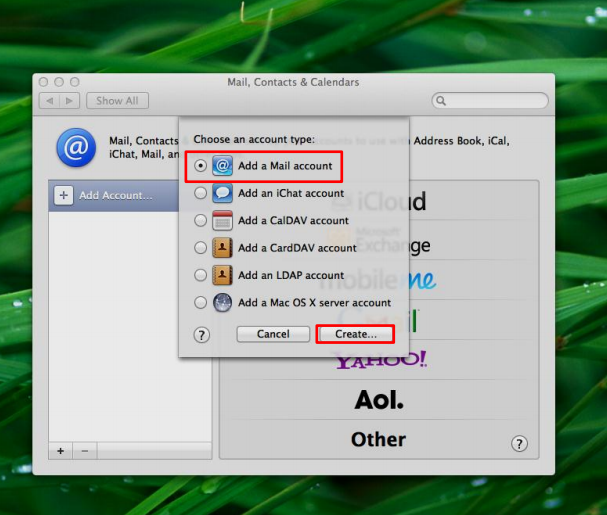The height and width of the screenshot is (515, 607).
Task: Select the Add an iChat account radio button
Action: (200, 193)
